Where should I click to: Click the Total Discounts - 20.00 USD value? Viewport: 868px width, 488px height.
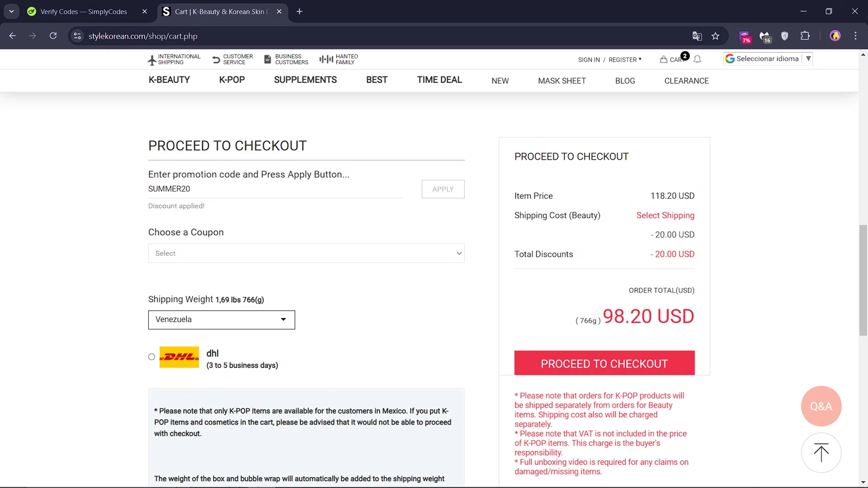pos(672,254)
